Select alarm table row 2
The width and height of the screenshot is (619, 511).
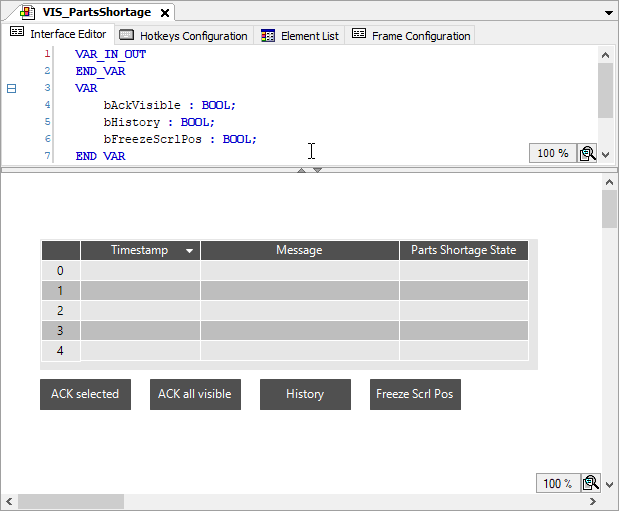(285, 311)
